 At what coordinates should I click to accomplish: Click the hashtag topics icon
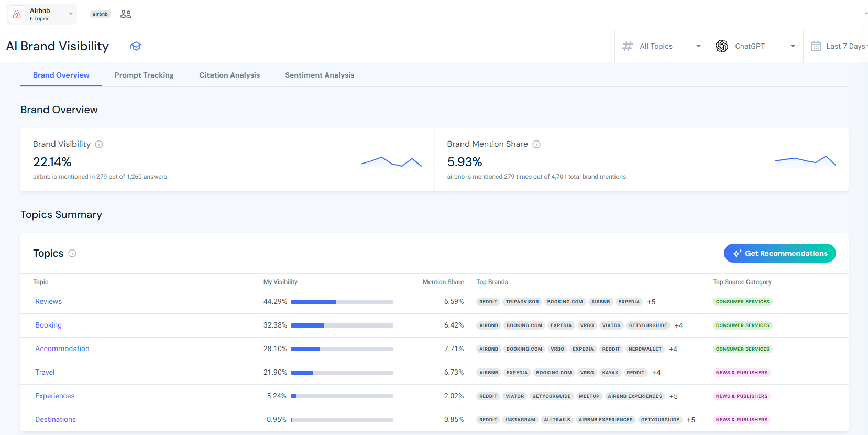628,46
